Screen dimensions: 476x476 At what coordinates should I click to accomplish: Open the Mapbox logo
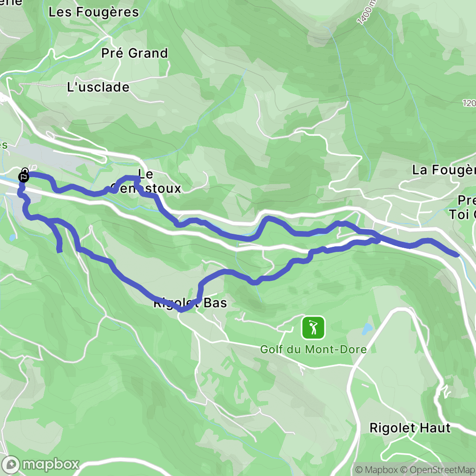tap(40, 464)
